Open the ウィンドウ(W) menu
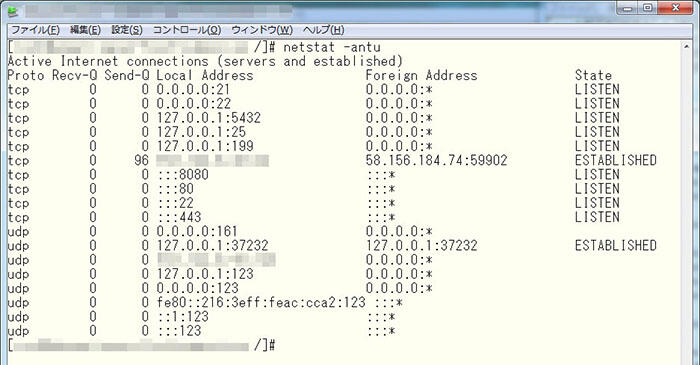The height and width of the screenshot is (365, 700). tap(262, 30)
